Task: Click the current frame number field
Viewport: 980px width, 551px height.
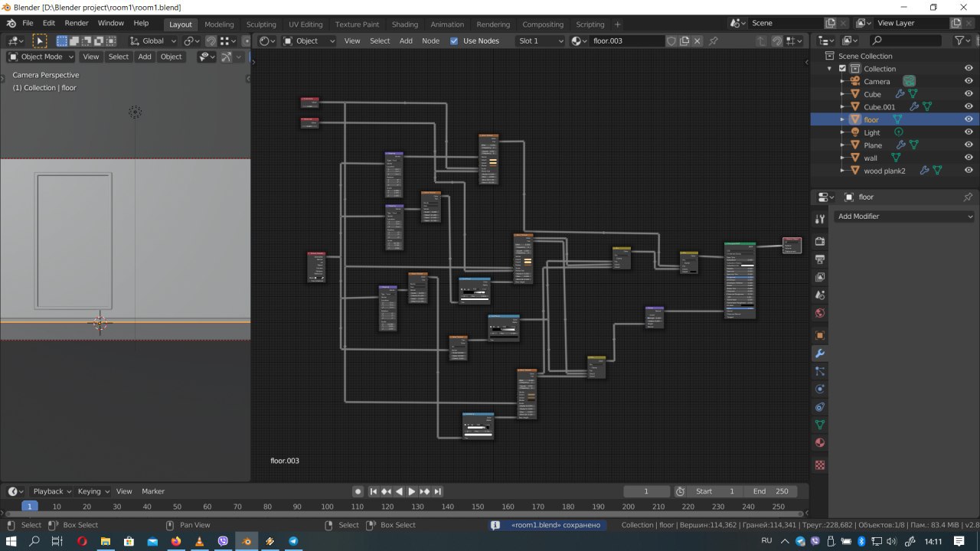Action: pos(646,491)
